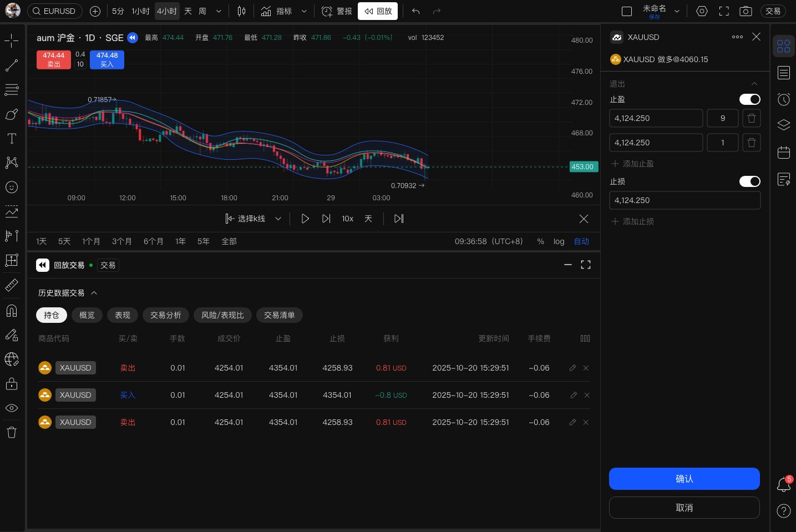Toggle magnet snap mode

point(12,311)
